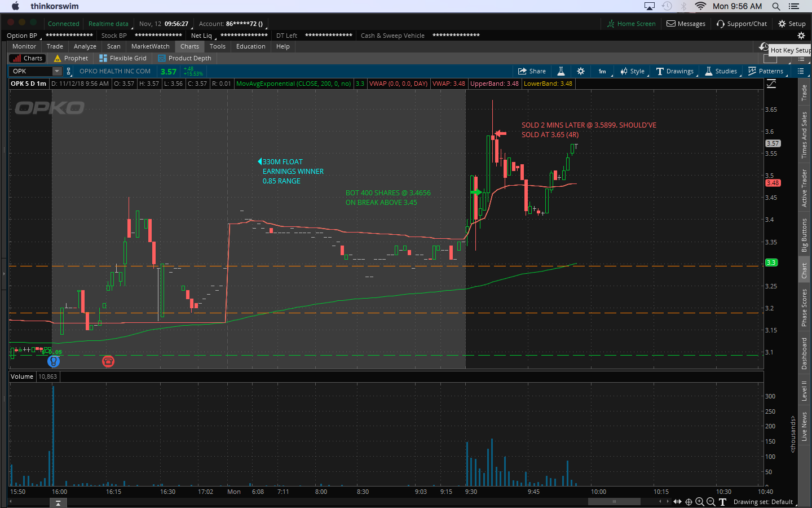
Task: Click the flask icon next to Share
Action: coord(561,71)
